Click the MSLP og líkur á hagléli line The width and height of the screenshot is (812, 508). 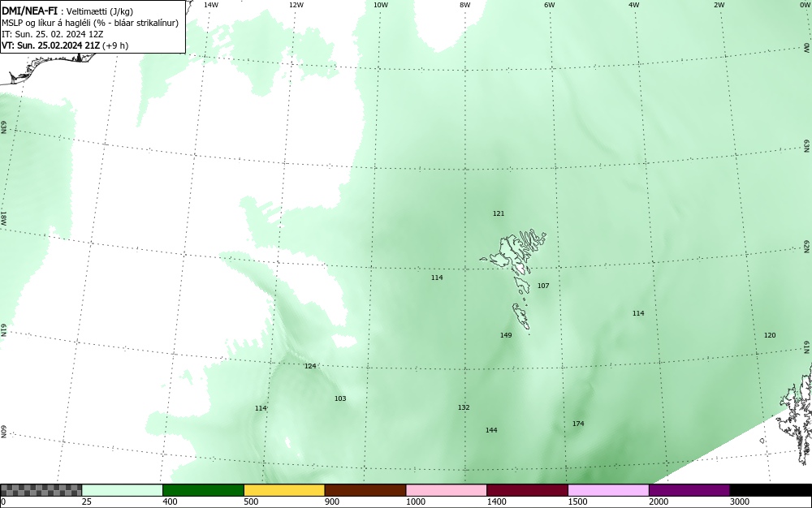coord(90,23)
